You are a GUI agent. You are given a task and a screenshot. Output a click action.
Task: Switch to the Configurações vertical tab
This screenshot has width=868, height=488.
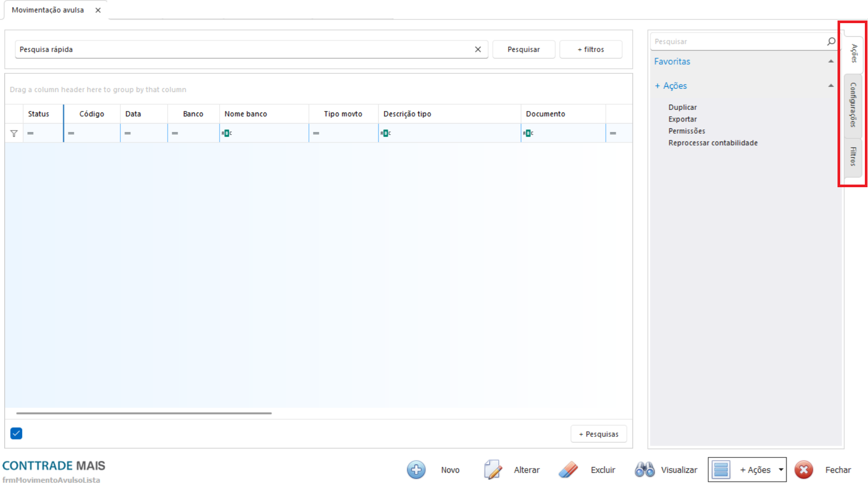(853, 105)
